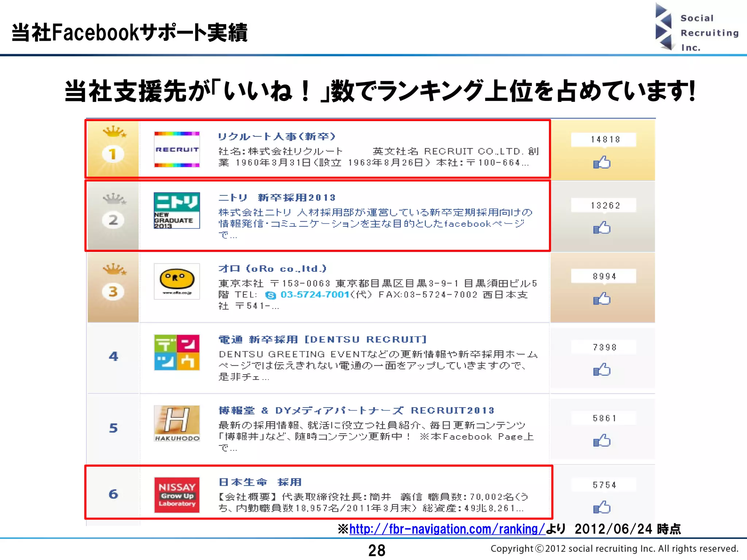Click the thumbs-up icon under 5861
The height and width of the screenshot is (560, 747).
[x=602, y=440]
